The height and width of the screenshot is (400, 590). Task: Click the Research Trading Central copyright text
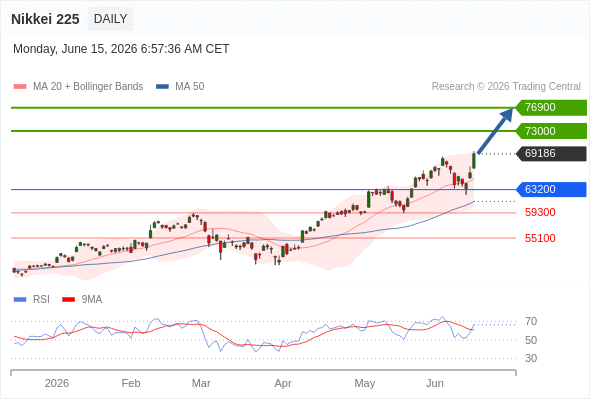pyautogui.click(x=506, y=87)
